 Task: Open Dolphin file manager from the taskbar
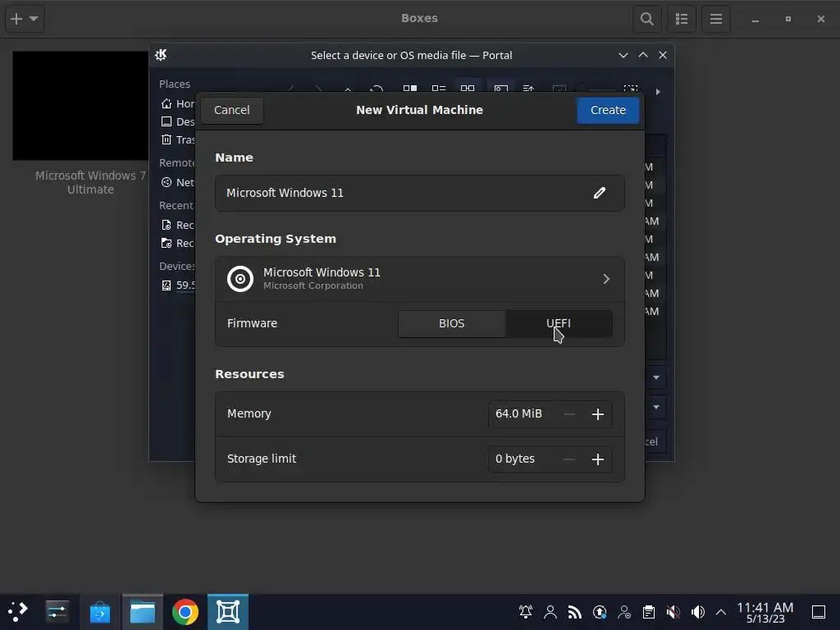(143, 612)
